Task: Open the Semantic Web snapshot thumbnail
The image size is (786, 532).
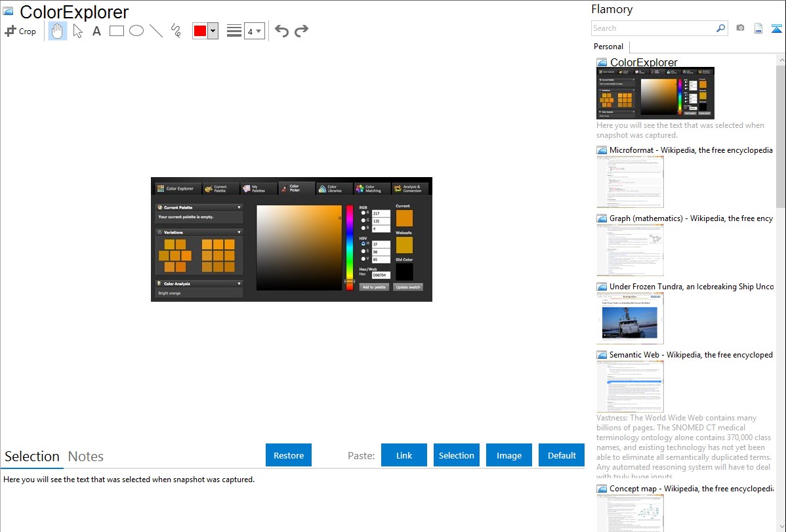Action: (x=630, y=386)
